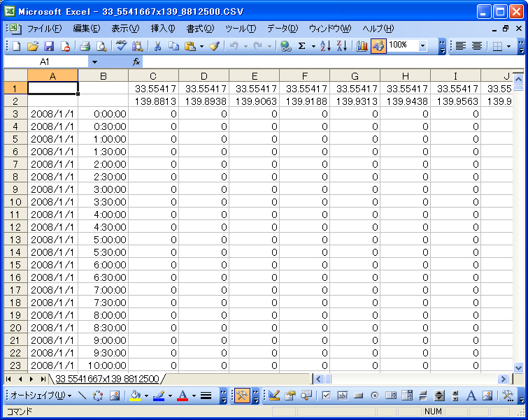The width and height of the screenshot is (528, 420).
Task: Expand the Paste options arrow
Action: (201, 46)
